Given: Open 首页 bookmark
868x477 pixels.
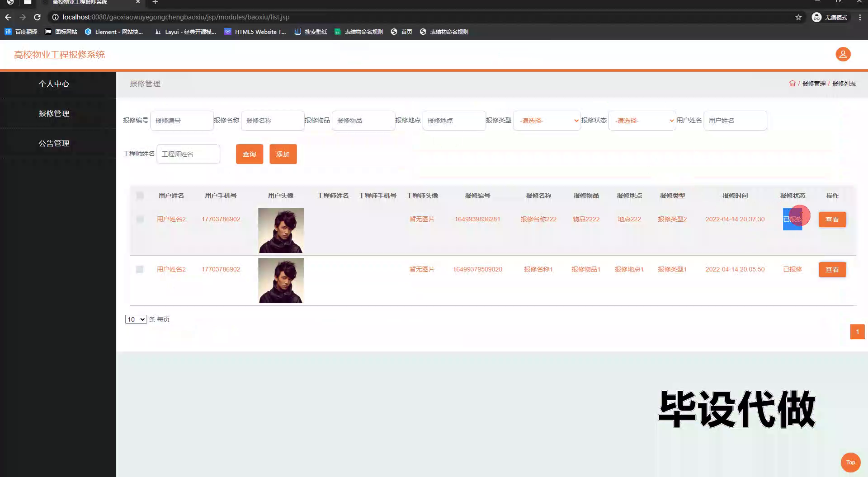Looking at the screenshot, I should coord(401,32).
